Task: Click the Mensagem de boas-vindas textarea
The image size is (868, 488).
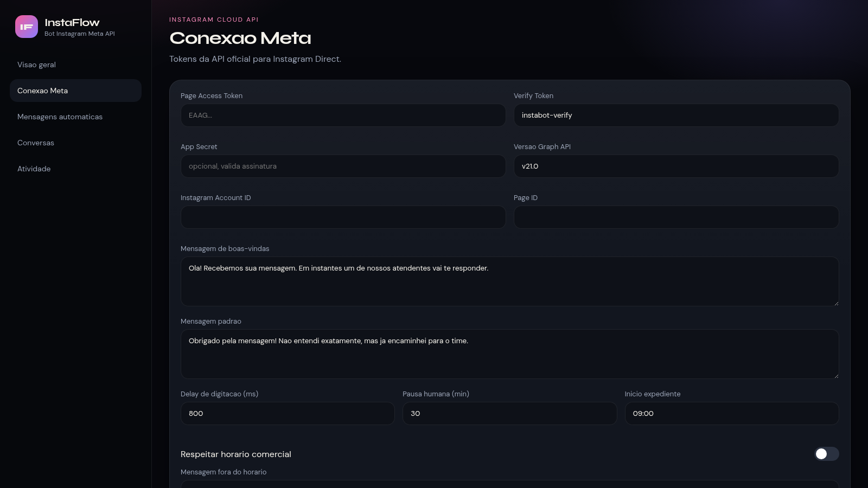Action: [x=509, y=281]
